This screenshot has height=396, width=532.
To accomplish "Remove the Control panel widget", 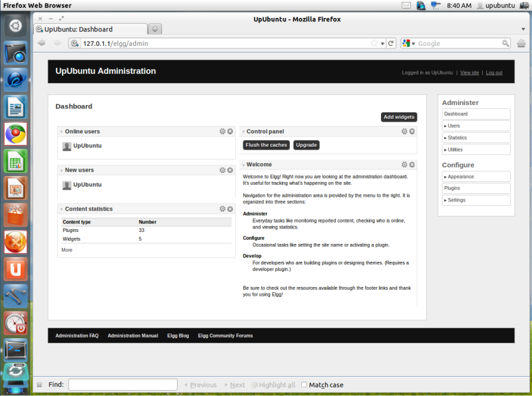I will pyautogui.click(x=412, y=131).
